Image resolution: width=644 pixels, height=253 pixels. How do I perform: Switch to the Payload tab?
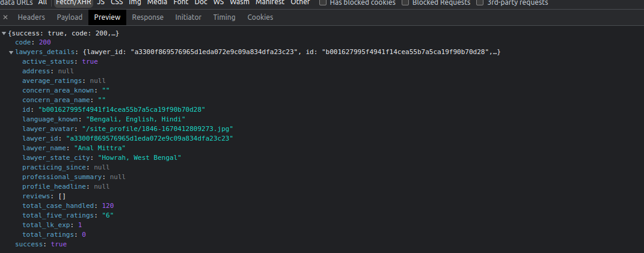point(70,17)
